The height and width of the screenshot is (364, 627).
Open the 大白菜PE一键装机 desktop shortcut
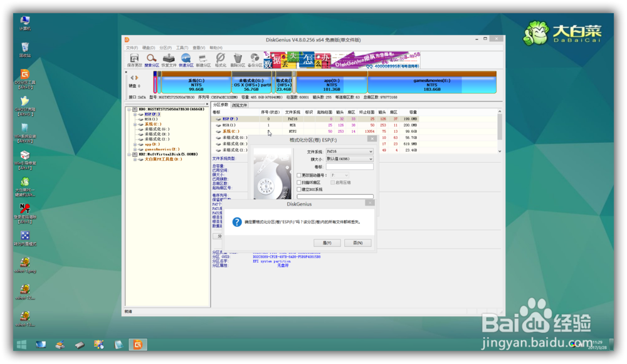point(25,187)
